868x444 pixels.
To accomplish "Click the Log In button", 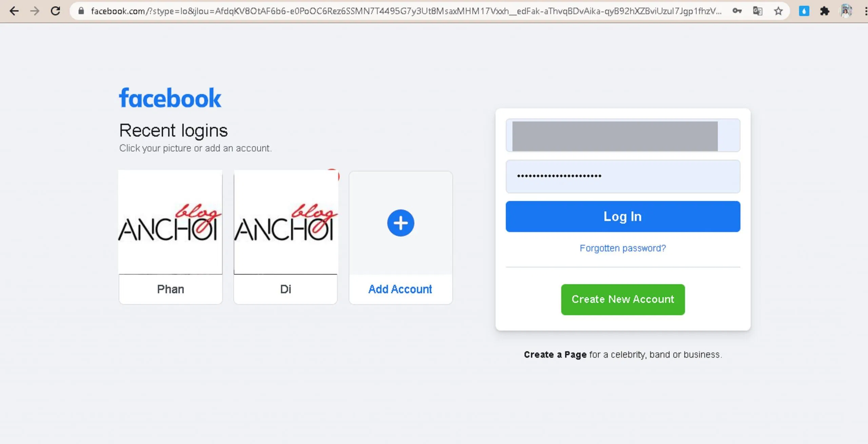I will 623,216.
